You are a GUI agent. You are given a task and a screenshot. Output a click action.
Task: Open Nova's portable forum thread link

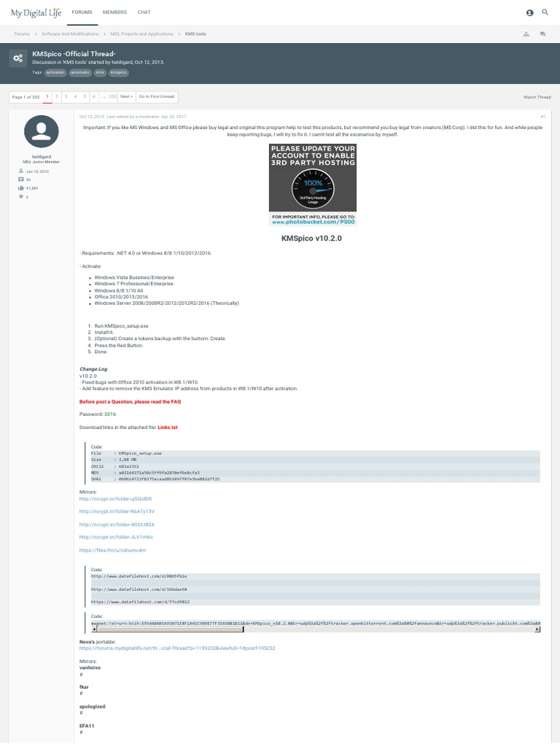pos(177,649)
